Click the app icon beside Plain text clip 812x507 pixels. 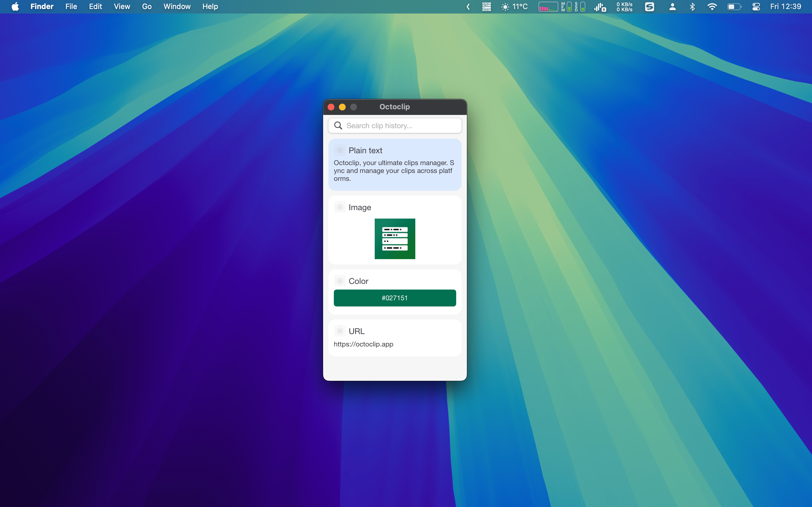[x=340, y=150]
